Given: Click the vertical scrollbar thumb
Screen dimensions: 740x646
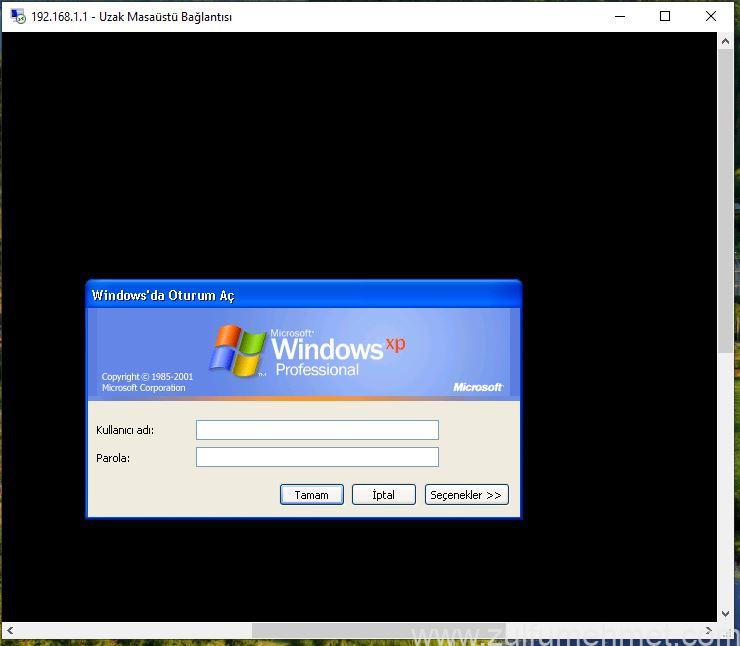Looking at the screenshot, I should (725, 201).
